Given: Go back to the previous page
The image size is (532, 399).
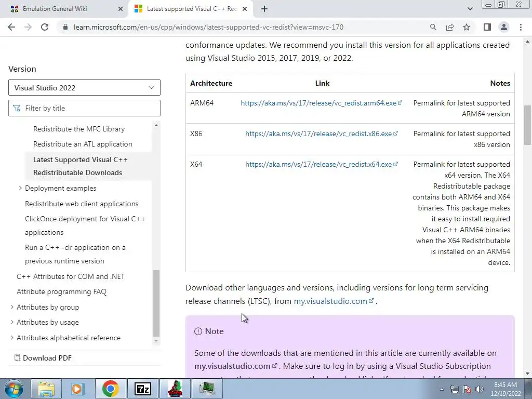Looking at the screenshot, I should click(x=11, y=27).
